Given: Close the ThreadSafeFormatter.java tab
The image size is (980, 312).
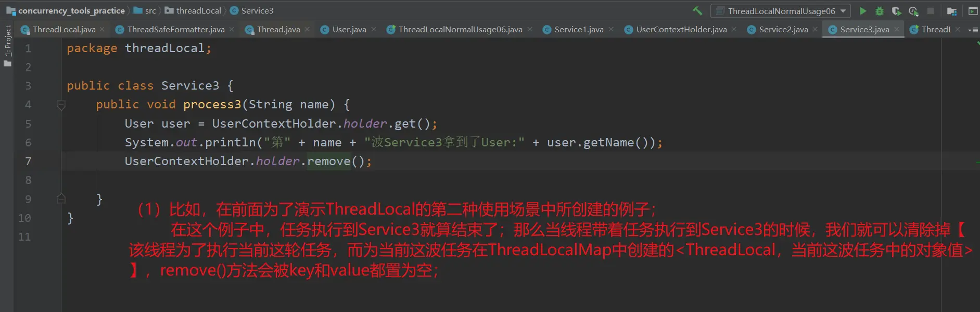Looking at the screenshot, I should tap(232, 30).
